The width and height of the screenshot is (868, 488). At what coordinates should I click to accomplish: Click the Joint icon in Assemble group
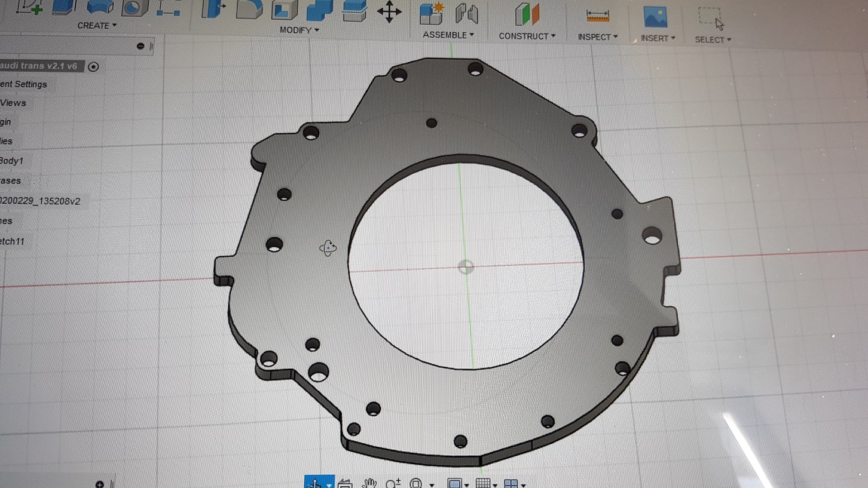pos(466,14)
